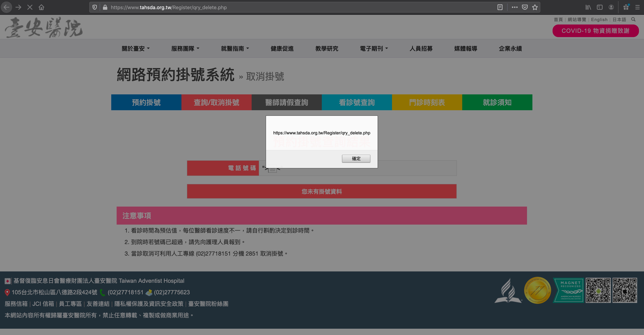Switch to the 醫師請假查詢 tab
This screenshot has width=644, height=335.
[287, 102]
